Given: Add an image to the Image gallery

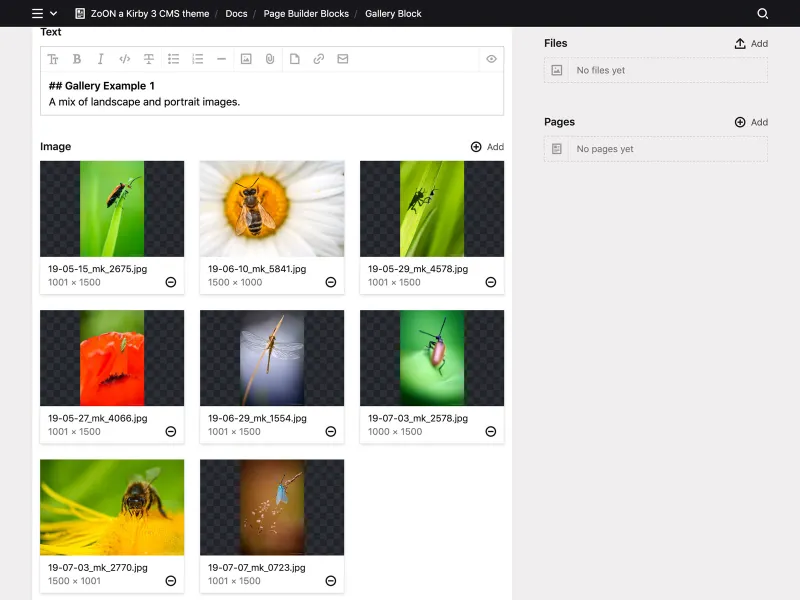Looking at the screenshot, I should click(x=488, y=146).
